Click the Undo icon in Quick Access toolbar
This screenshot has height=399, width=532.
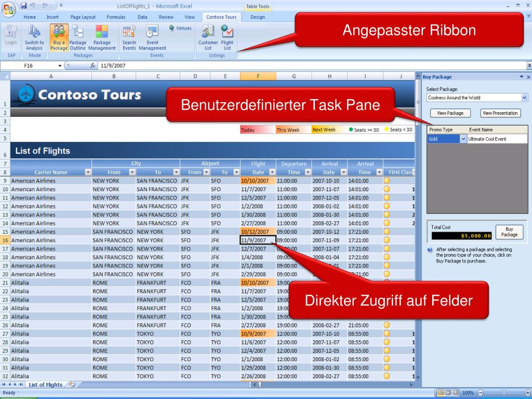(x=33, y=6)
